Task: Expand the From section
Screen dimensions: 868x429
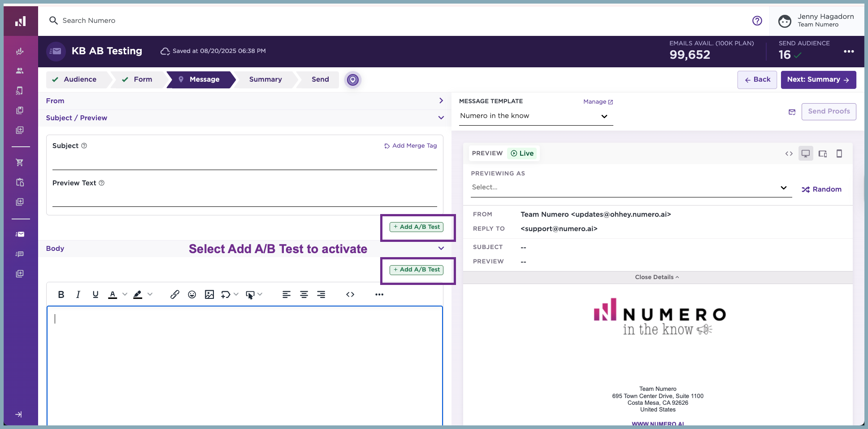Action: tap(441, 101)
